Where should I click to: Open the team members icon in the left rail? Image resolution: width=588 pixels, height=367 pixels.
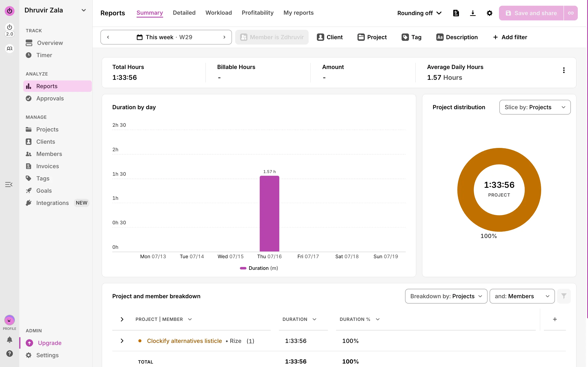(x=9, y=49)
